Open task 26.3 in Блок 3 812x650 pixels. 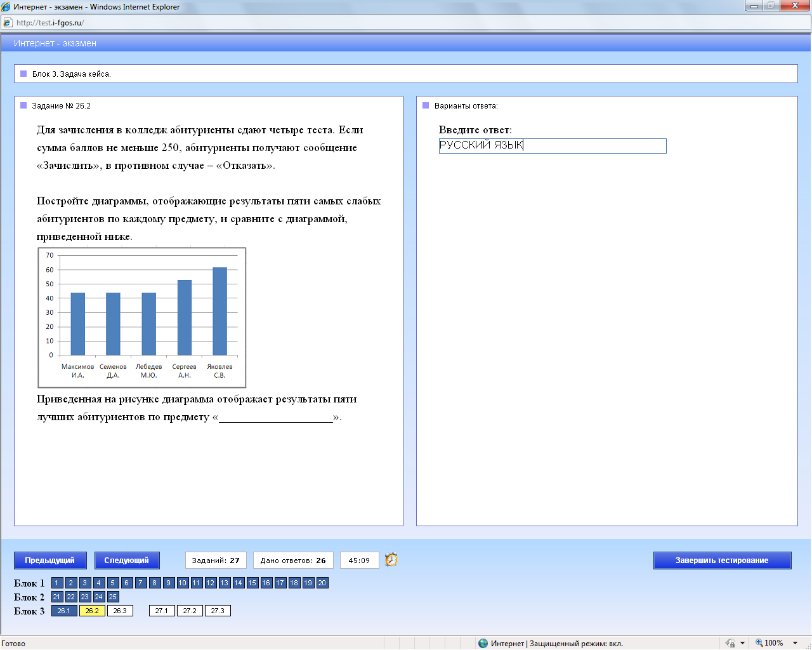coord(120,611)
